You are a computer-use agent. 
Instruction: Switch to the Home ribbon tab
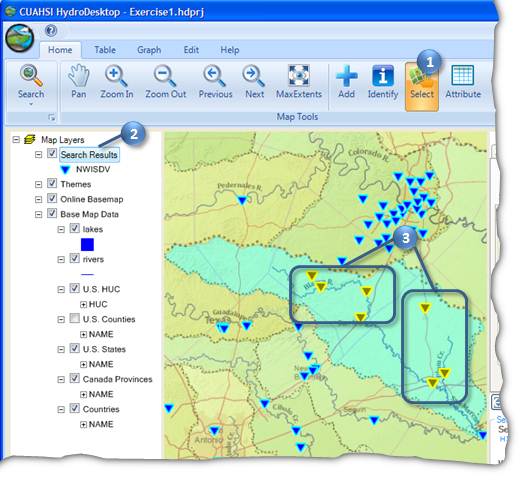click(x=60, y=50)
